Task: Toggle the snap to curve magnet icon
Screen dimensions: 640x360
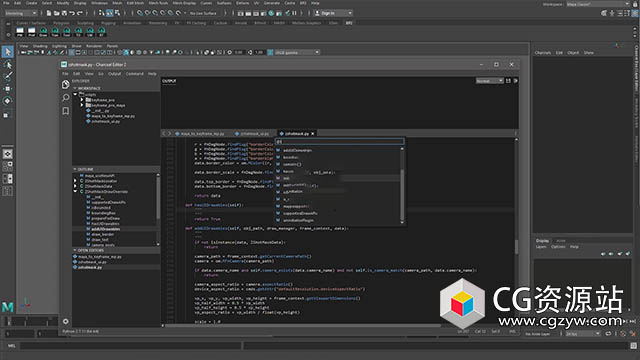Action: point(148,13)
